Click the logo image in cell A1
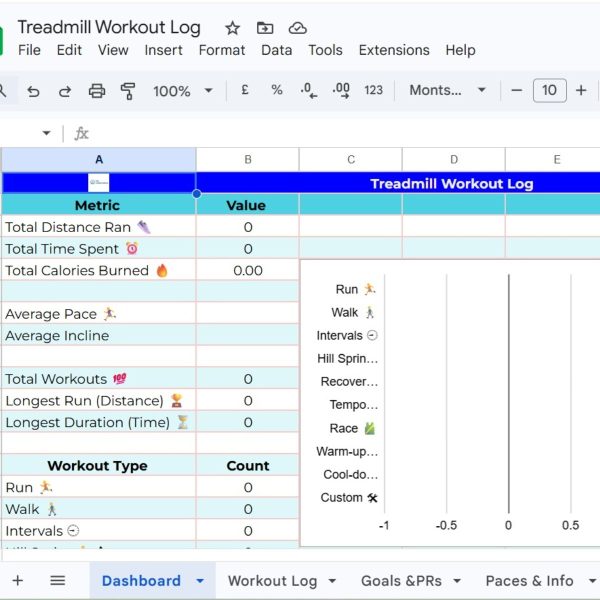Viewport: 600px width, 600px height. click(x=99, y=183)
